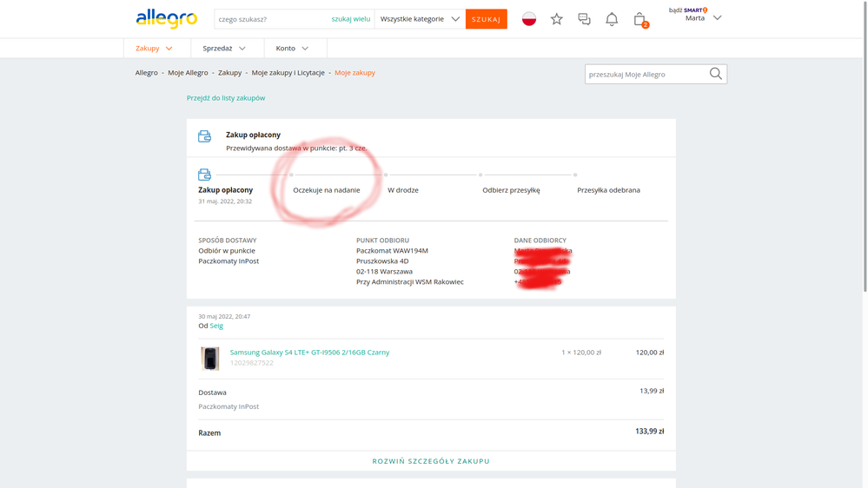868x488 pixels.
Task: Open the shopping cart icon
Action: [640, 19]
